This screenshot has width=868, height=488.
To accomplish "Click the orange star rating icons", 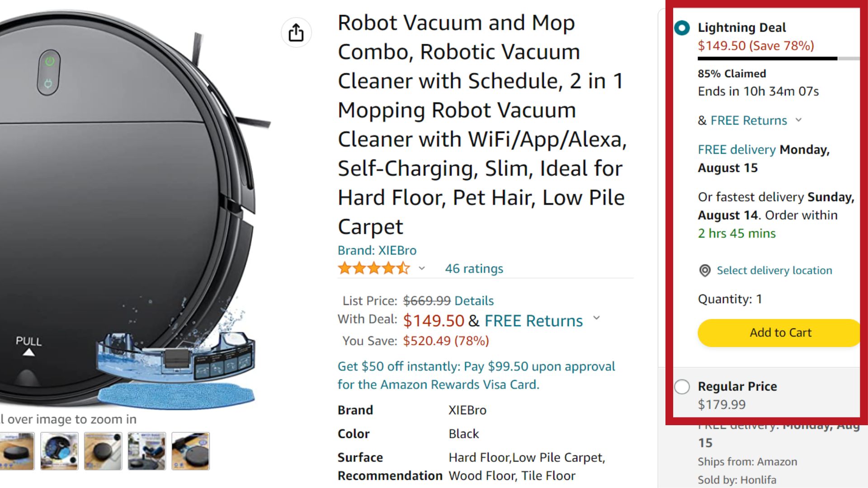I will pos(373,268).
